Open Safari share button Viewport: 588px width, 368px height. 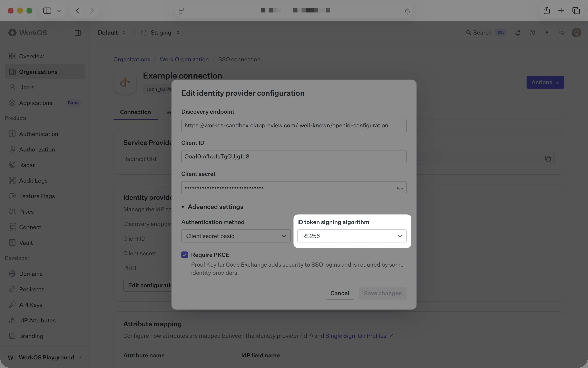(x=546, y=10)
